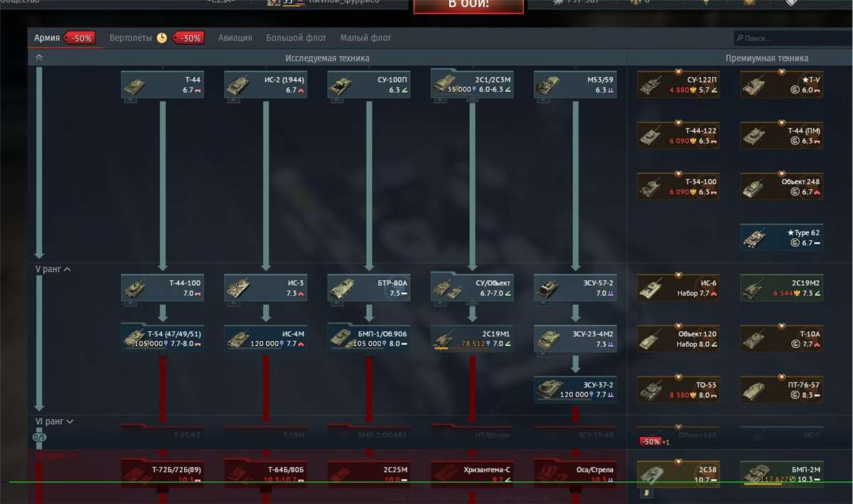Viewport: 853px width, 504px height.
Task: Select premium Т-10А tank card
Action: tap(782, 339)
